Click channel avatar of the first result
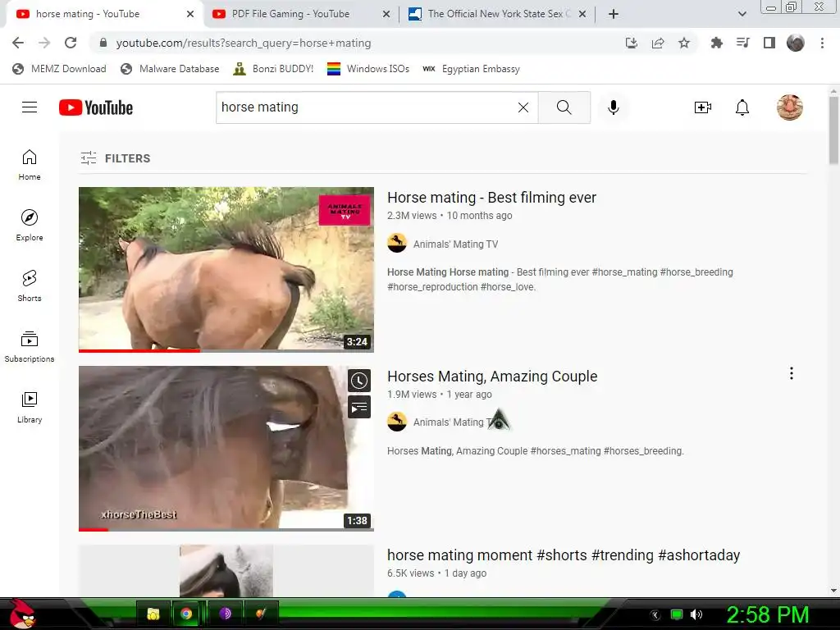This screenshot has width=840, height=630. 397,243
